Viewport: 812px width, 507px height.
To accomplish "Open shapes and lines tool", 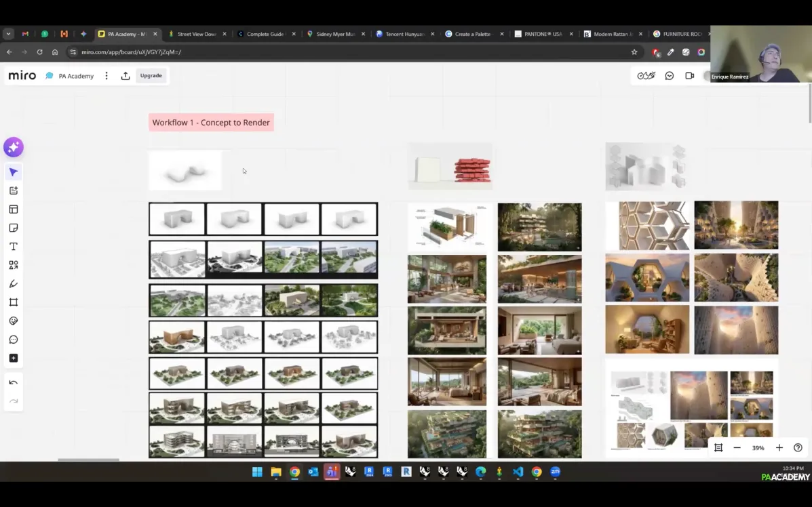I will click(14, 265).
